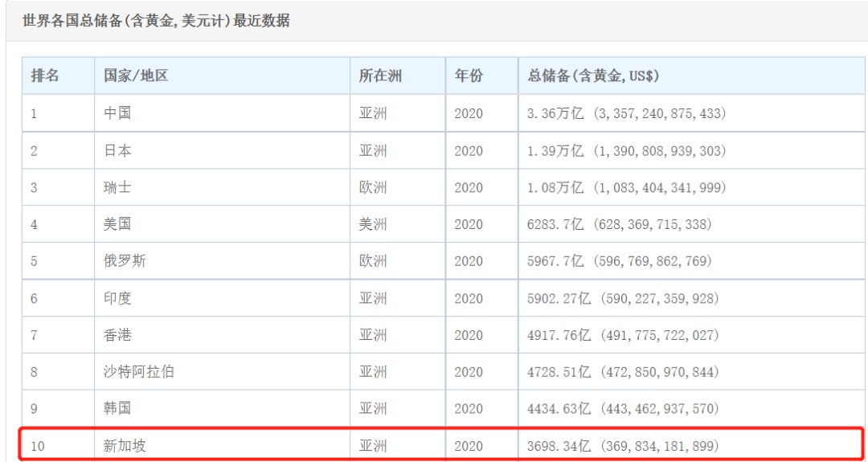Click 亚洲 in the 新加坡 row

point(373,445)
